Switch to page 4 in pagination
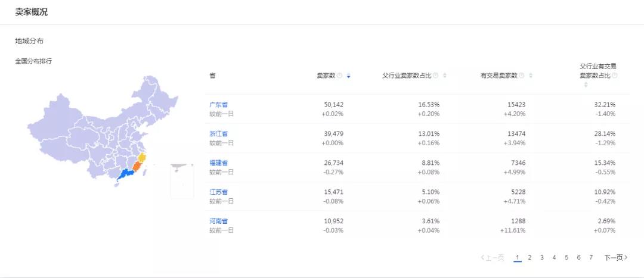 tap(554, 258)
